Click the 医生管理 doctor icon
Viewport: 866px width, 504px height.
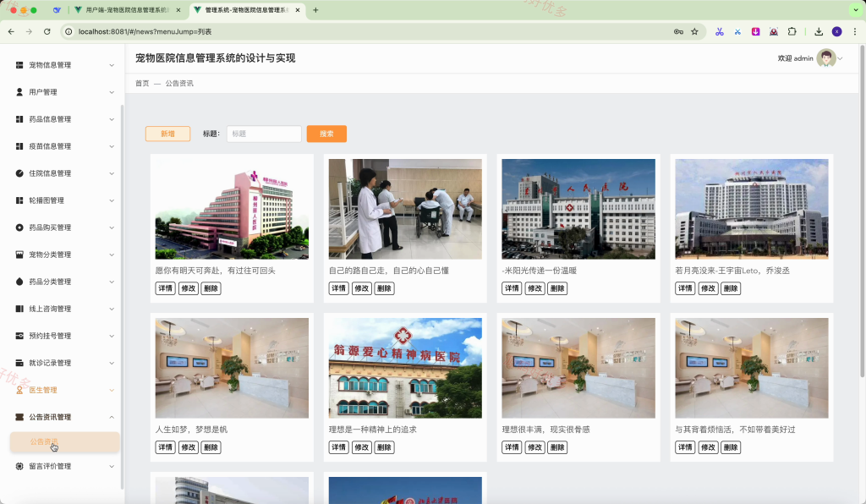tap(19, 390)
